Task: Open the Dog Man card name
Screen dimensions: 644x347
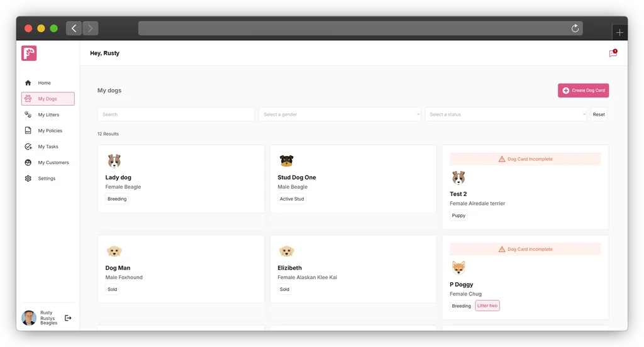Action: [118, 268]
